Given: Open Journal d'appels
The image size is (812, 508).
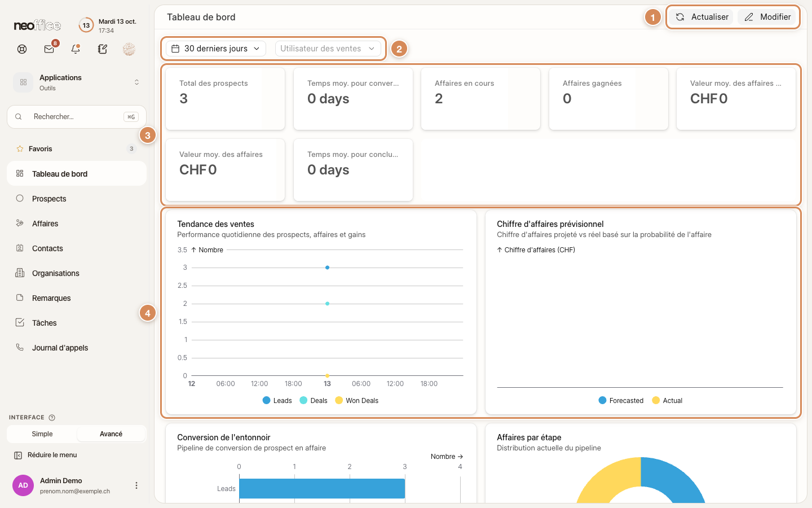Looking at the screenshot, I should coord(77,348).
